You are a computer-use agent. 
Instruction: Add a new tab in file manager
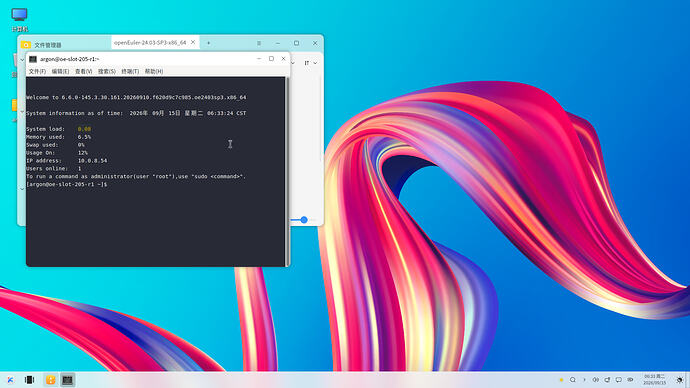coord(208,43)
